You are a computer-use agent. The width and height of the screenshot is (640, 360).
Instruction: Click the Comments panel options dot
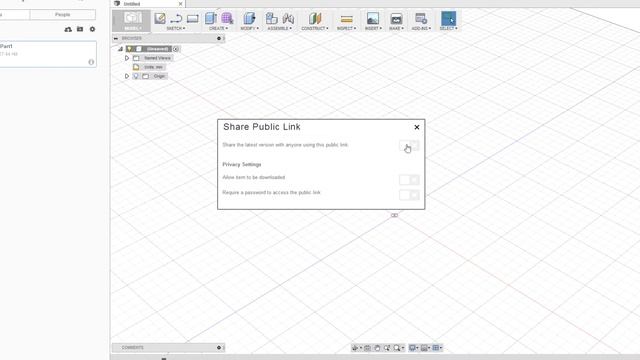(x=219, y=348)
